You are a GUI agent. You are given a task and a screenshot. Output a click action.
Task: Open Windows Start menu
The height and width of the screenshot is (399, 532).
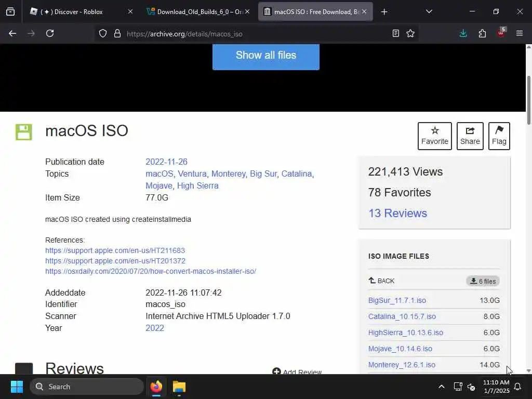pyautogui.click(x=17, y=387)
